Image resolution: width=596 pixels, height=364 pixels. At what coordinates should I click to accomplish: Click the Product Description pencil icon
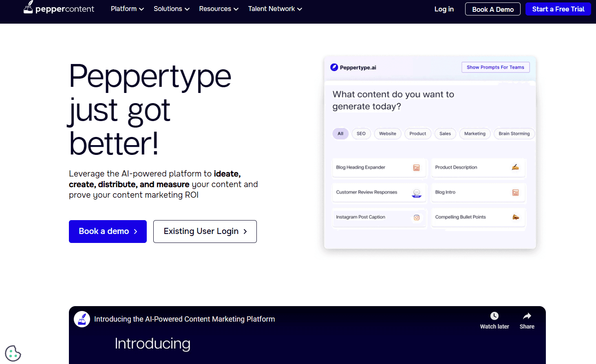coord(515,167)
